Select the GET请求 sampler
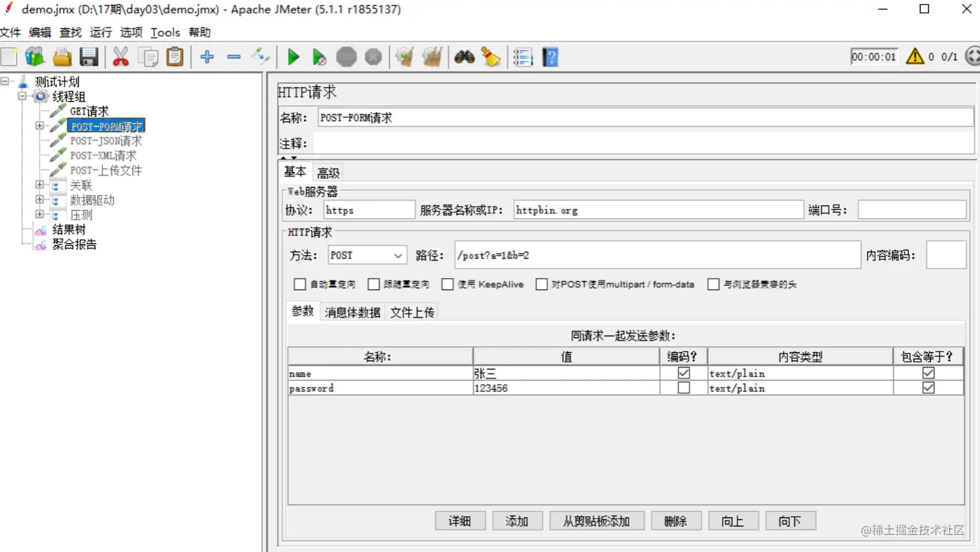980x552 pixels. [89, 112]
